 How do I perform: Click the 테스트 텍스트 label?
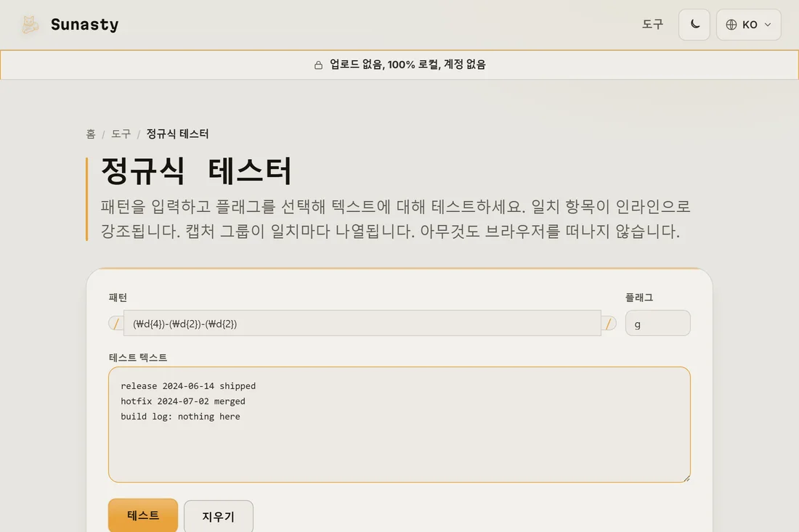137,358
